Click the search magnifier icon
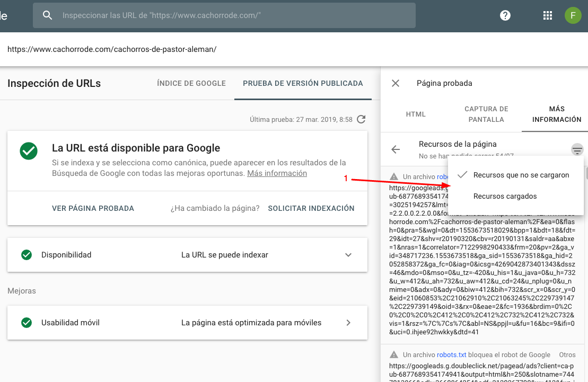The image size is (588, 382). (x=48, y=15)
